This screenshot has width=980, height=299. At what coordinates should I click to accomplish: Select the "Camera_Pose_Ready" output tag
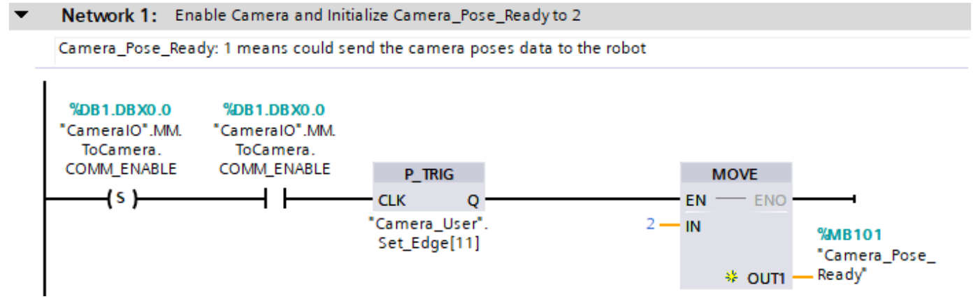(x=875, y=263)
